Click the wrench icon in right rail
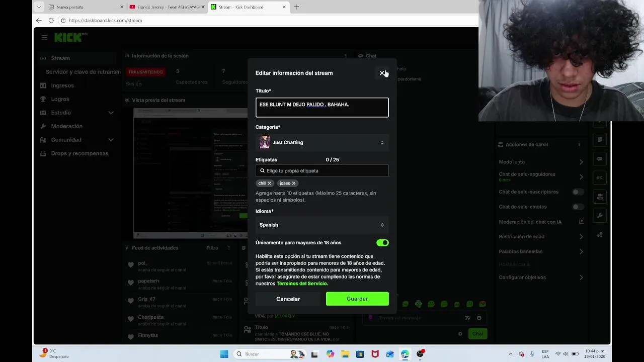 [600, 216]
